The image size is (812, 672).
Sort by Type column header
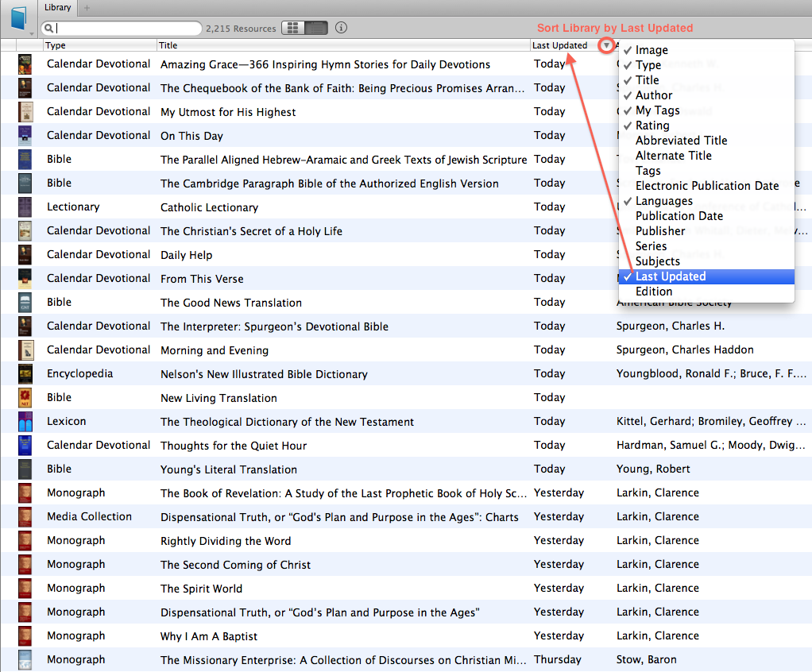(x=99, y=45)
